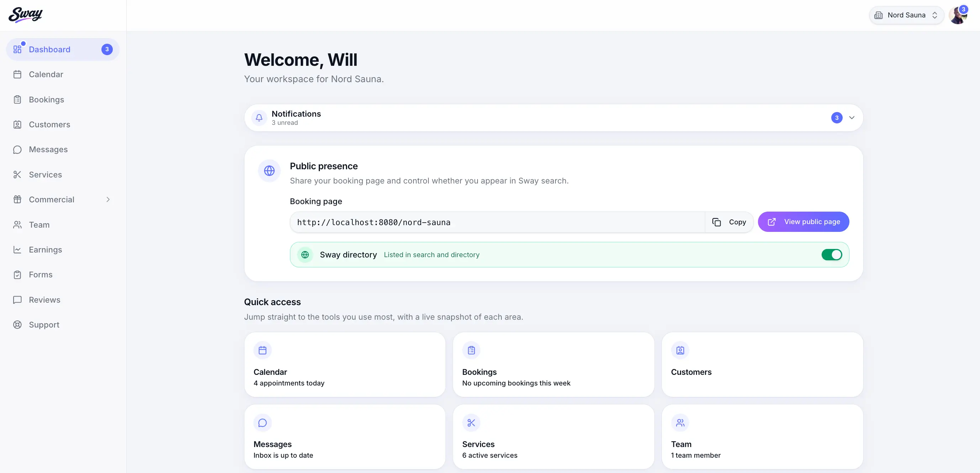
Task: Click the unread badge in Notifications bar
Action: 837,118
